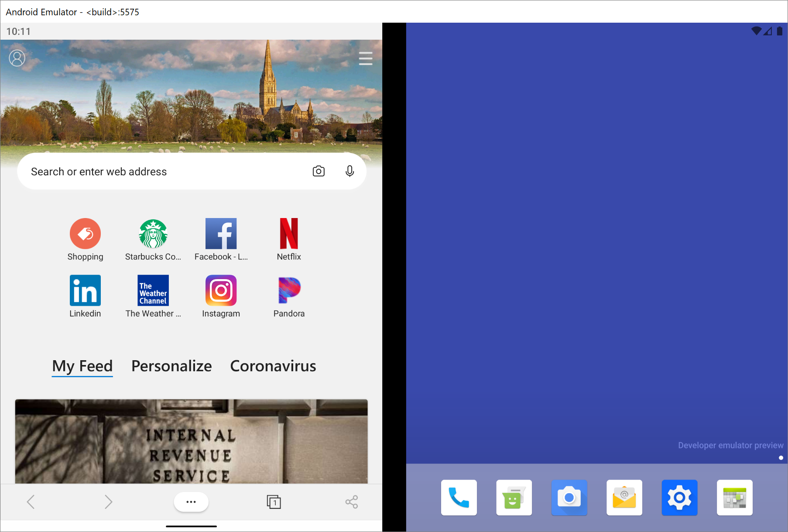Open the Settings app from the dock

coord(679,498)
